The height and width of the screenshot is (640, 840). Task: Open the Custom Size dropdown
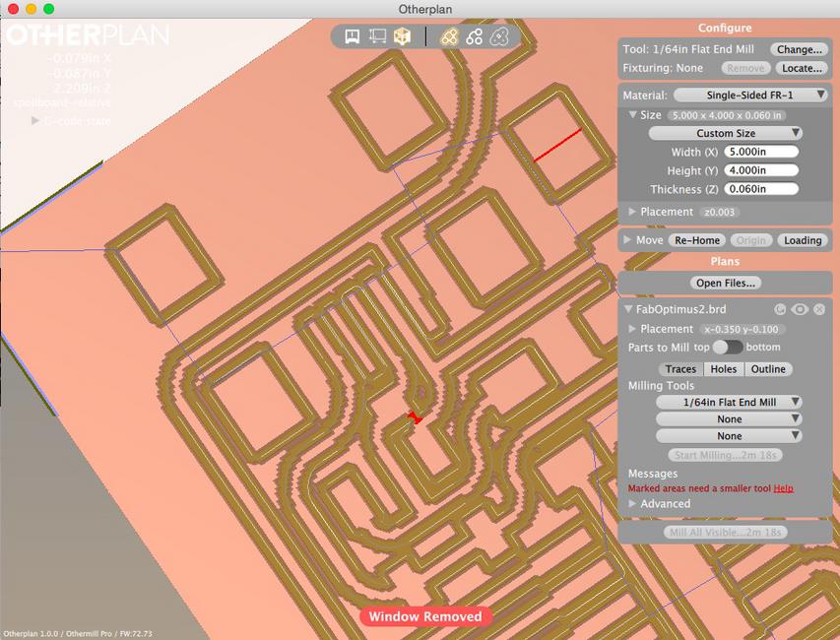[x=726, y=133]
